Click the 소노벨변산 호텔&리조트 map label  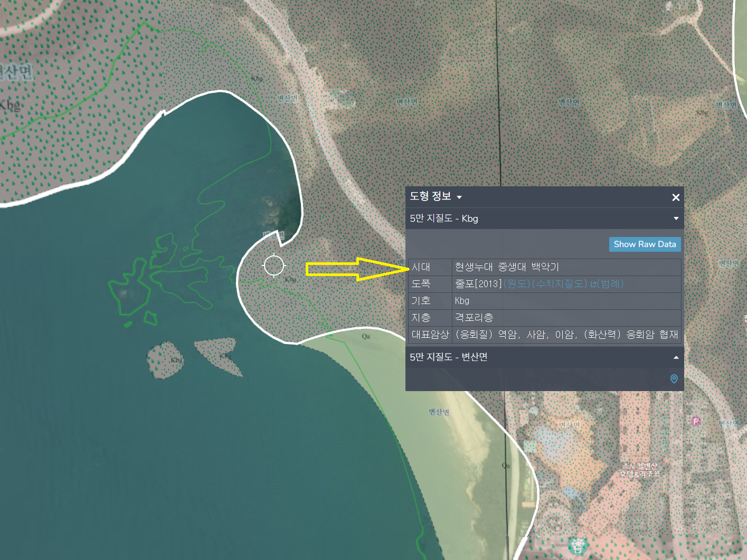tap(639, 470)
